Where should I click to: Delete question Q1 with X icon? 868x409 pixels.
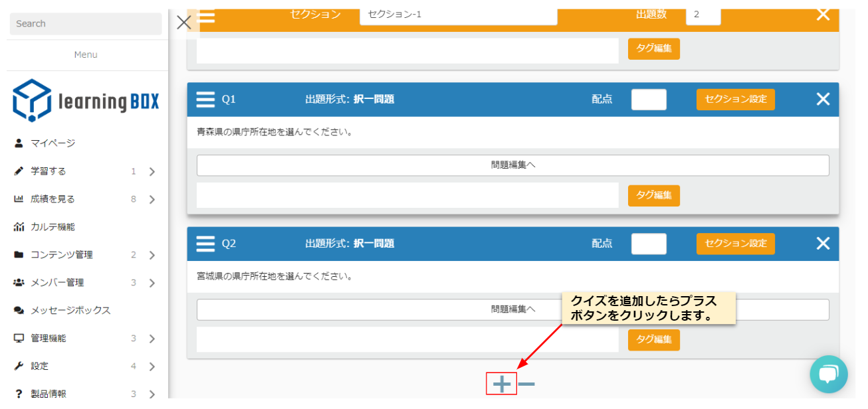(823, 100)
